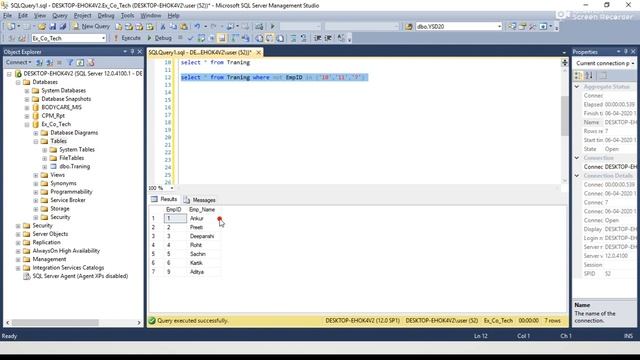Click the Parse checkmark icon
The width and height of the screenshot is (640, 360).
190,38
